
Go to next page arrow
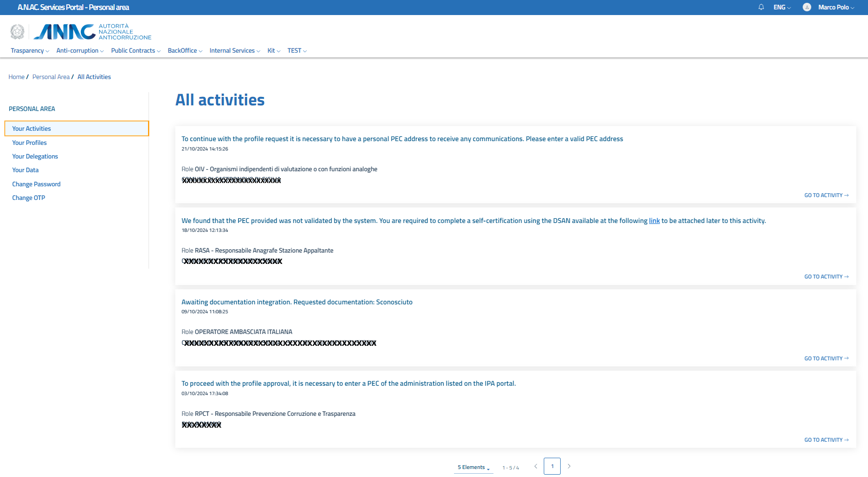[x=569, y=466]
